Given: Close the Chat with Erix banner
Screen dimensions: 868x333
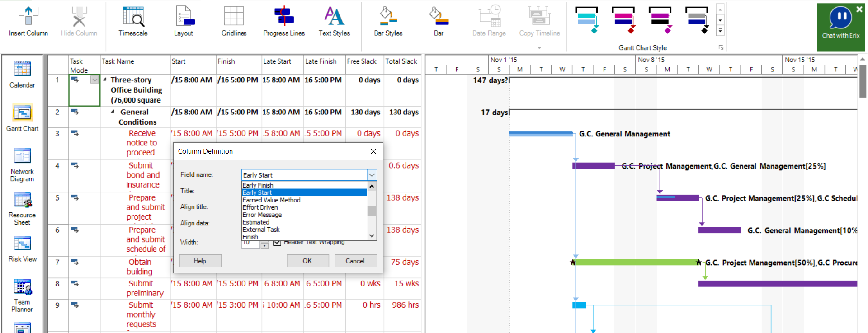Looking at the screenshot, I should pyautogui.click(x=859, y=9).
